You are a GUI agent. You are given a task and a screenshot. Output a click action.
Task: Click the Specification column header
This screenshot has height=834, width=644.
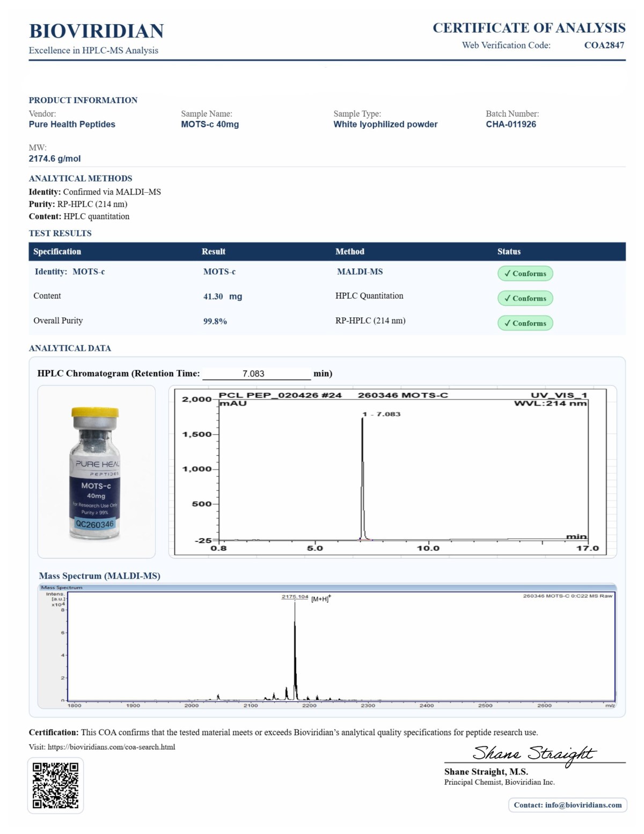[x=57, y=251]
